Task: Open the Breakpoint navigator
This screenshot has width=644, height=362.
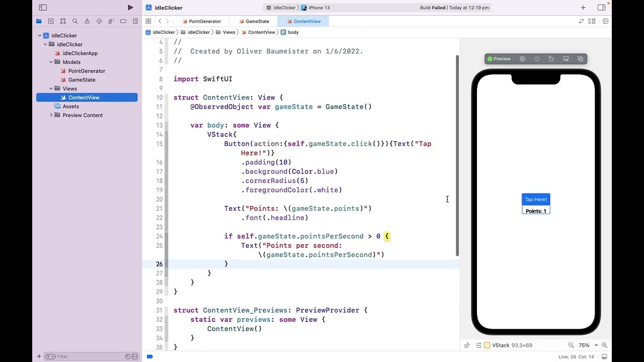Action: (123, 21)
